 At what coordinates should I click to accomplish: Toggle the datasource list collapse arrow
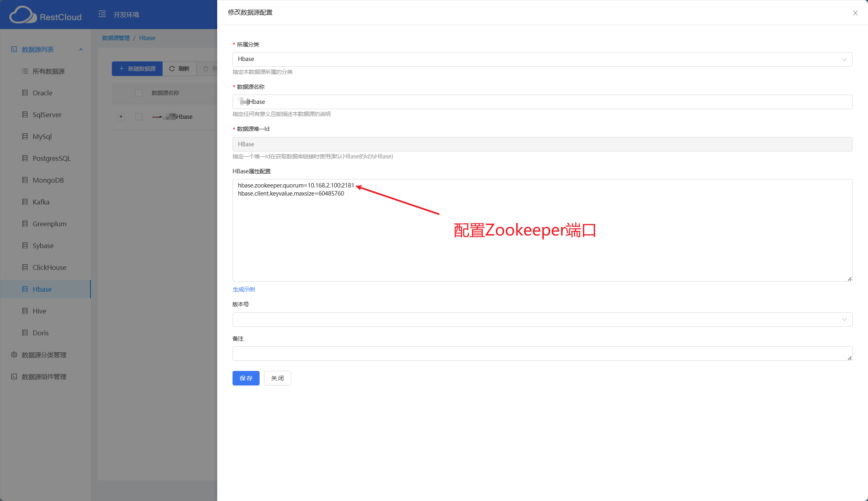coord(80,49)
